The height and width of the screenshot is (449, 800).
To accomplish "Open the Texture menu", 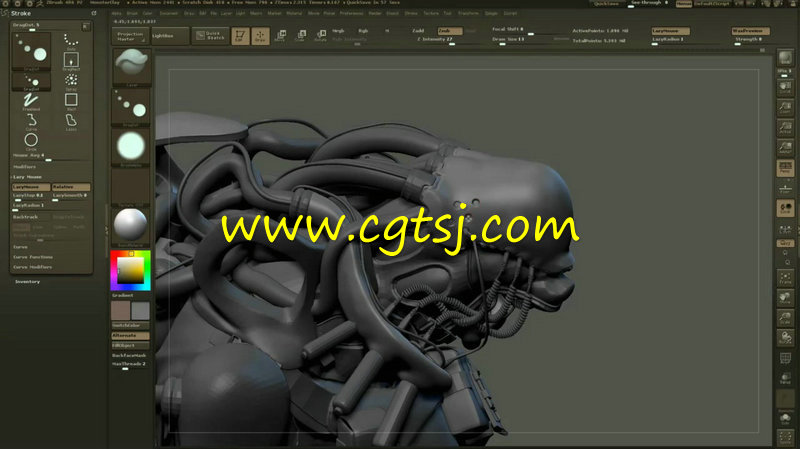I will pyautogui.click(x=431, y=13).
